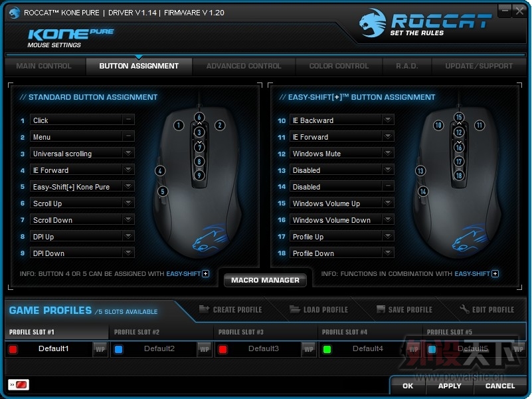Screen dimensions: 532x399
Task: Open button 6 Scroll Up dropdown
Action: [128, 203]
